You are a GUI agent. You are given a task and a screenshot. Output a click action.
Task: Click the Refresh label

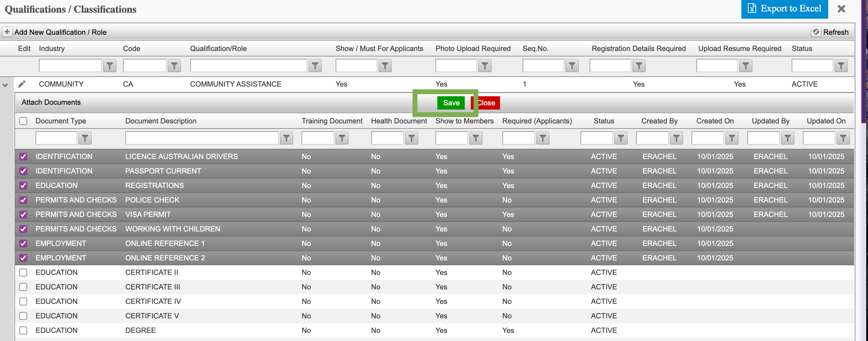836,32
